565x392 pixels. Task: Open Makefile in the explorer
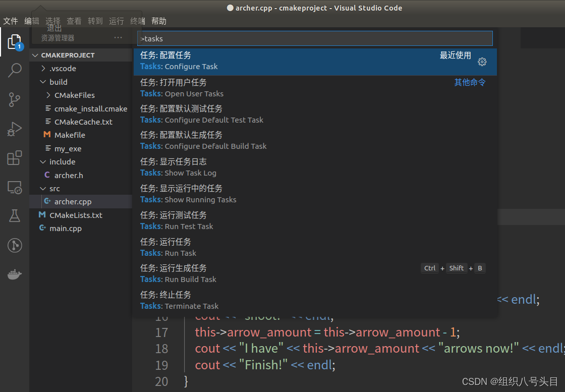click(81, 135)
